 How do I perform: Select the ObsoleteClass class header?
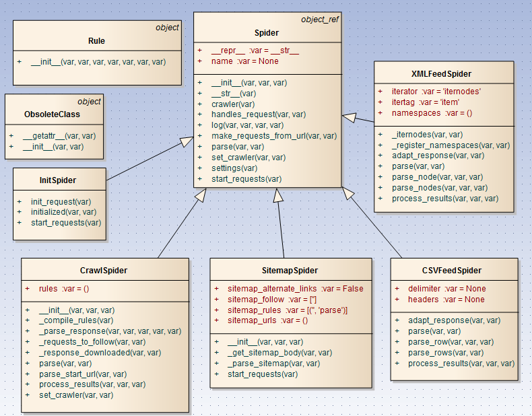point(53,114)
